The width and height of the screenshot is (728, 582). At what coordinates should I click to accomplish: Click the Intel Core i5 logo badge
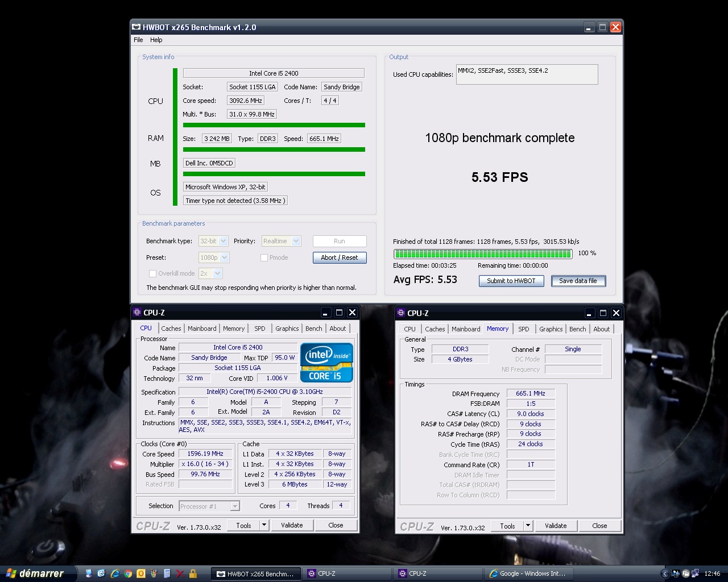point(326,363)
